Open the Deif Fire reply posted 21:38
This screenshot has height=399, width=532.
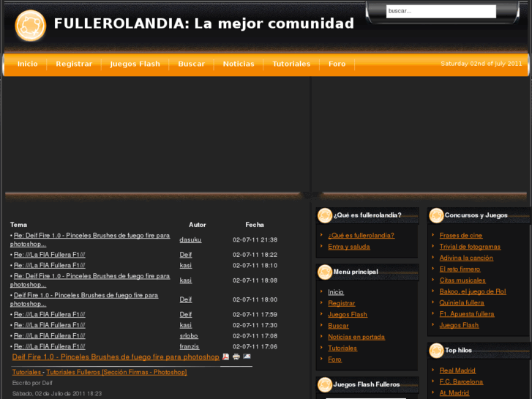pos(90,239)
